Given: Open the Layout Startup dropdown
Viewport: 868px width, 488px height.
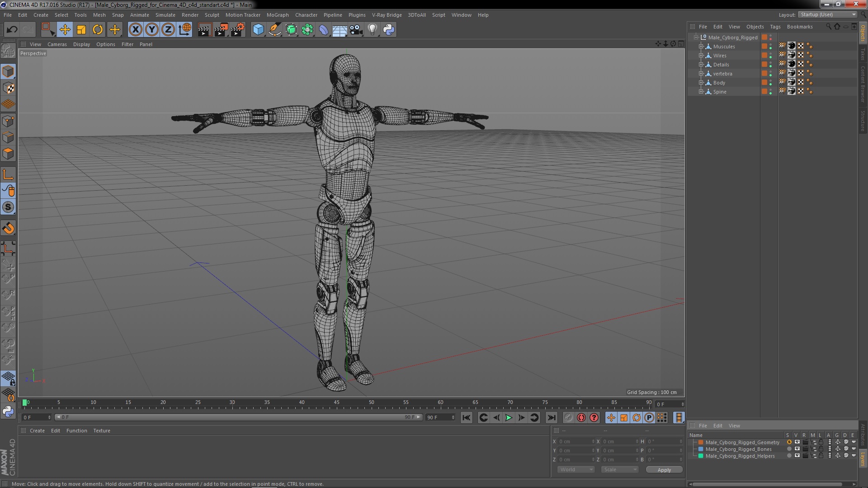Looking at the screenshot, I should pos(828,14).
